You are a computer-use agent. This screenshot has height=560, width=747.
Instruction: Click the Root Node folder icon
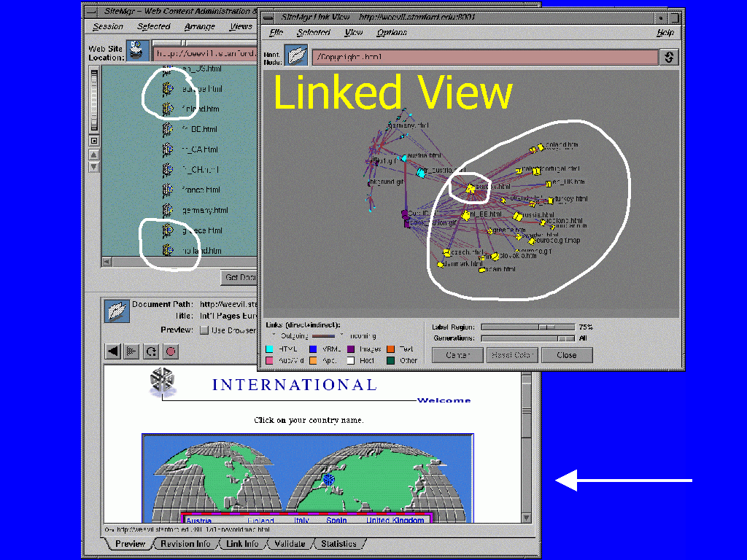[x=296, y=55]
